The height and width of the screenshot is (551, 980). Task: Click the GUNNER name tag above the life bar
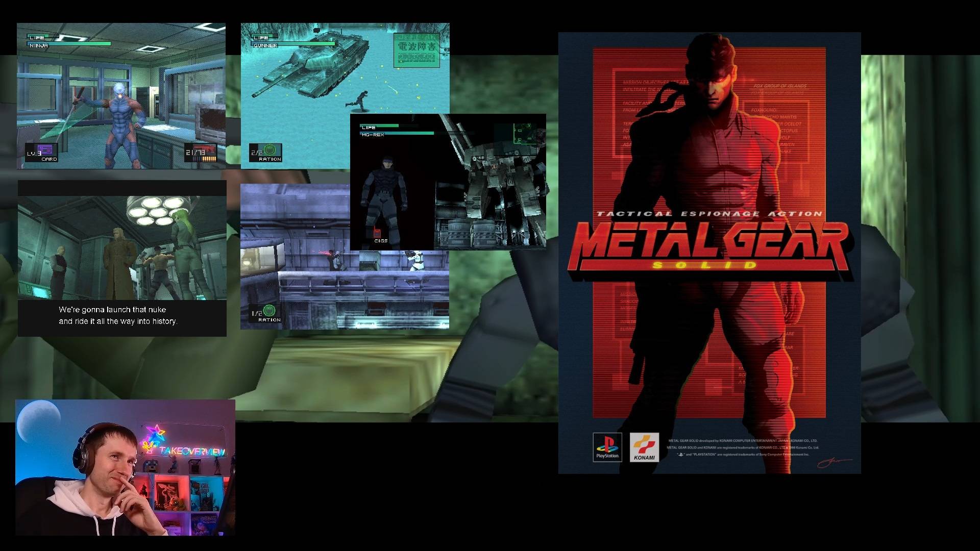[266, 45]
